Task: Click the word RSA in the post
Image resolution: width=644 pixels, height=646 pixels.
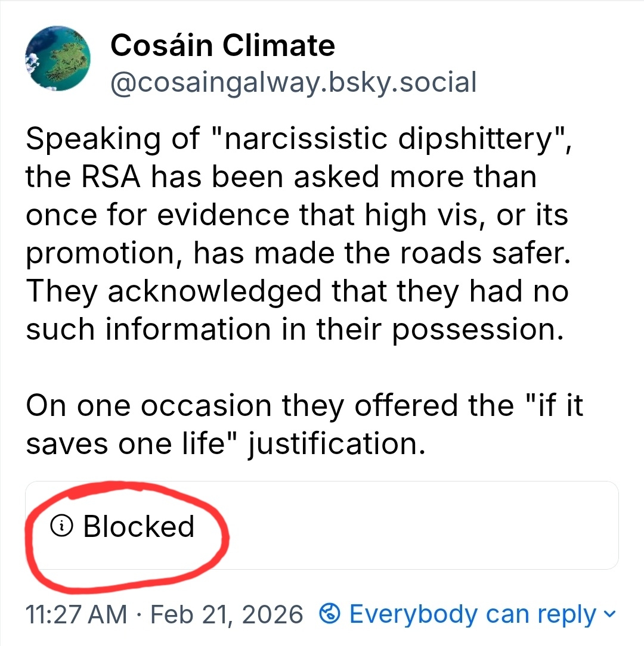Action: 100,177
